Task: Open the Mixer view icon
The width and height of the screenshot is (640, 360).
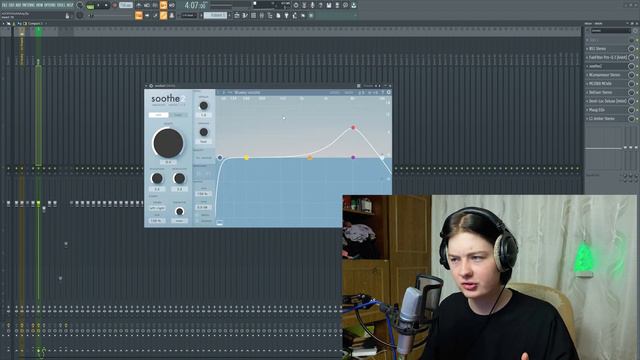Action: tap(262, 16)
